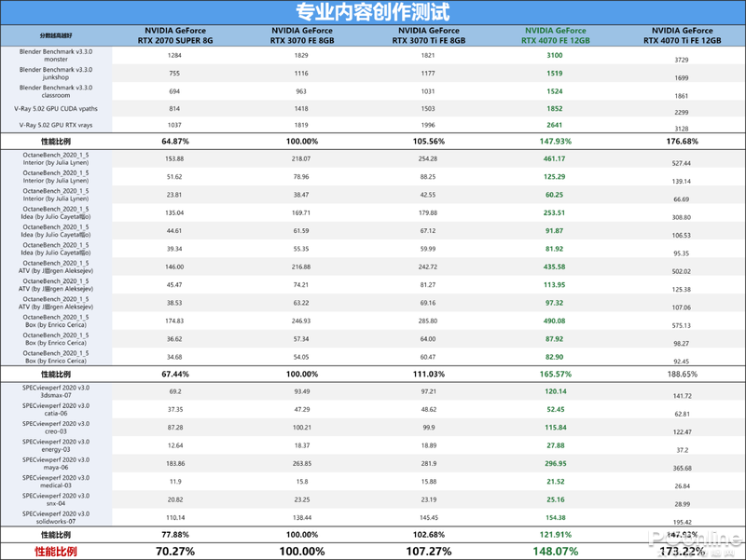The height and width of the screenshot is (560, 746).
Task: Select the SPECviewperf catia-06 row label
Action: [x=56, y=410]
